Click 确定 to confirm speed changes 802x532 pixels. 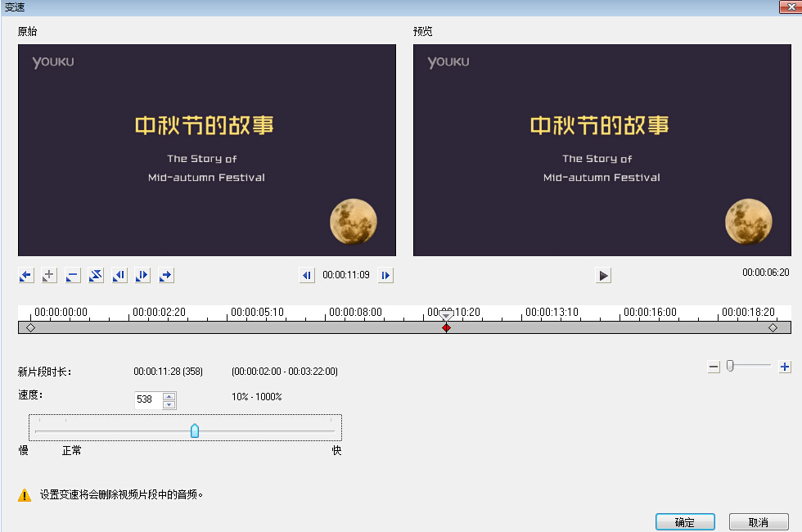click(685, 522)
